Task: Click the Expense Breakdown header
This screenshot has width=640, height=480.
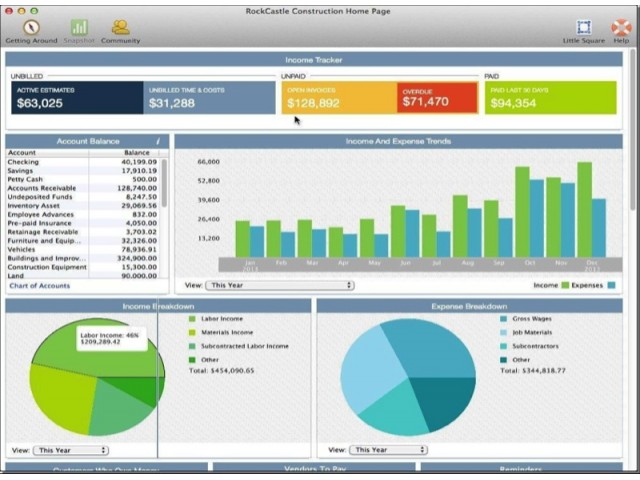Action: [x=469, y=306]
